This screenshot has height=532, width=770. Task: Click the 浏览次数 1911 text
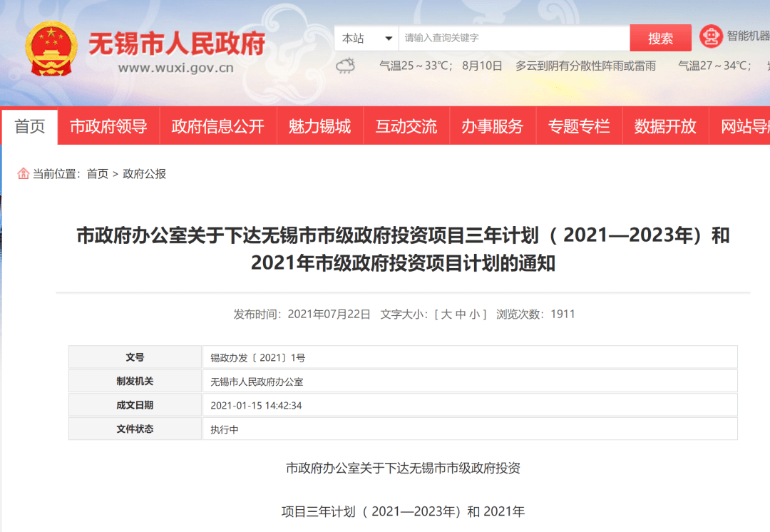535,314
